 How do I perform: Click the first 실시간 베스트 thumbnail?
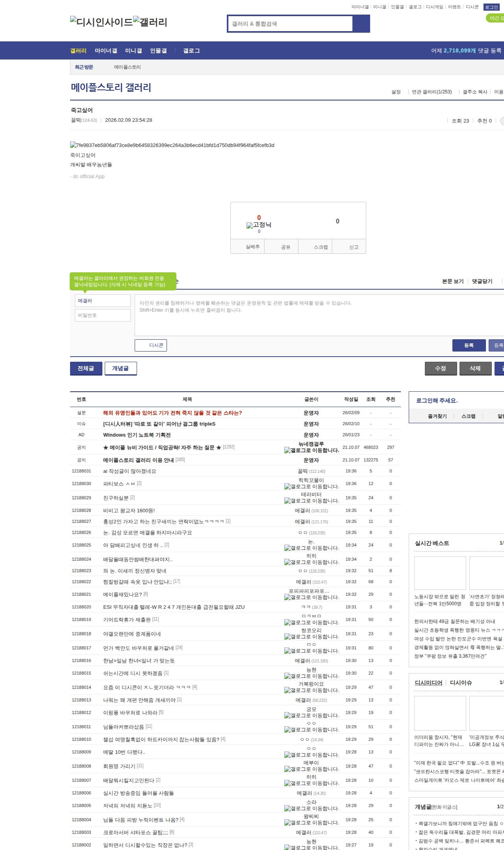point(440,573)
